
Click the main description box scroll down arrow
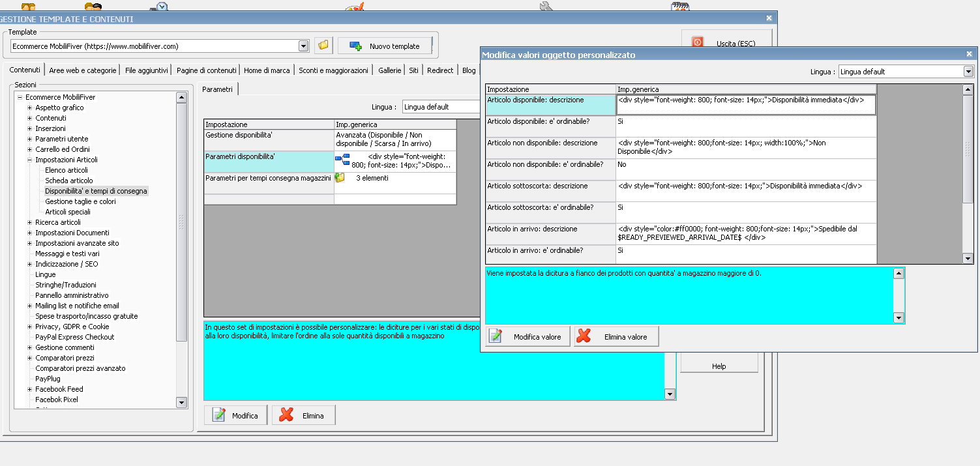[670, 394]
